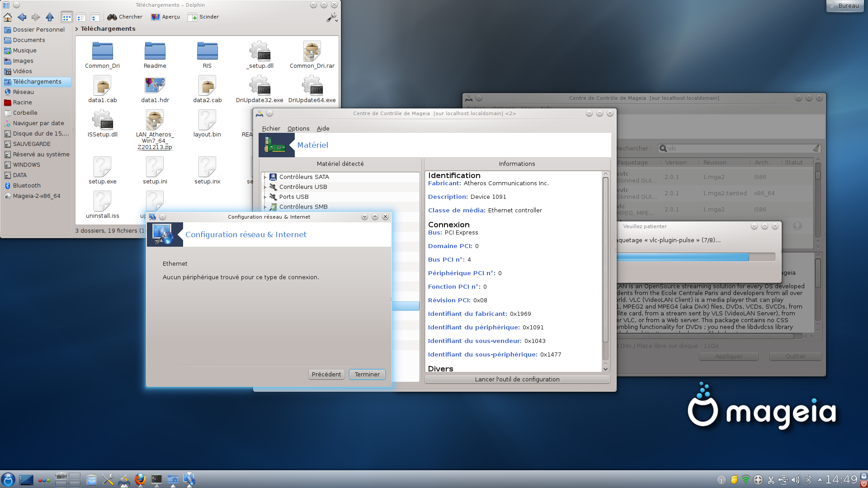Screen dimensions: 868x488
Task: Select the _setup.dll file
Action: (x=260, y=55)
